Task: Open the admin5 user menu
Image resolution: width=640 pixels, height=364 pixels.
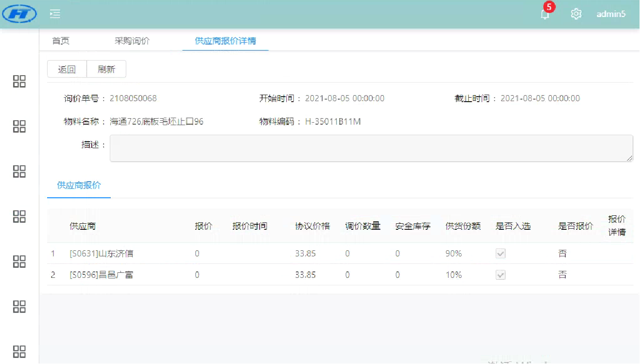Action: click(x=611, y=14)
